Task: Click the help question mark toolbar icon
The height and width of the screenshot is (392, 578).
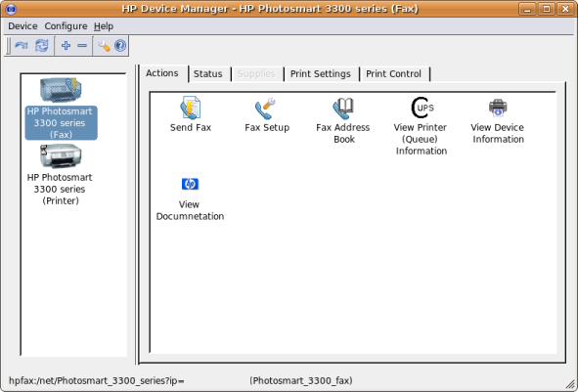Action: [120, 46]
